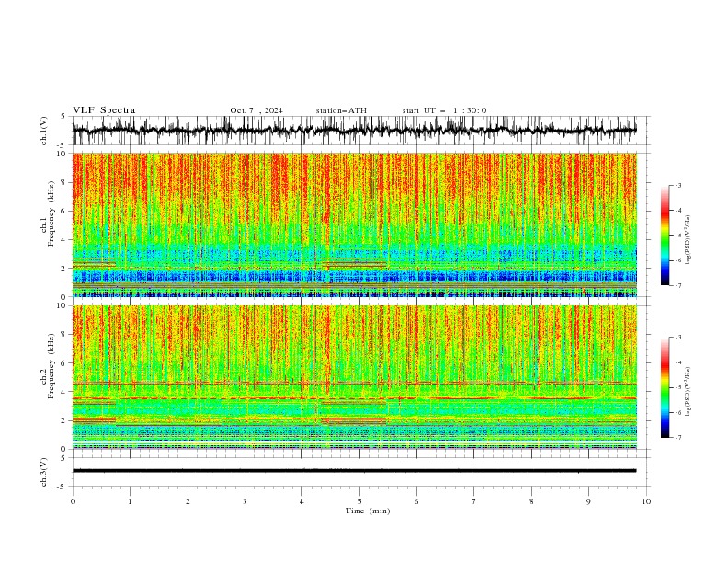Image resolution: width=728 pixels, height=563 pixels.
Task: Click time axis tick label '2'
Action: pyautogui.click(x=188, y=501)
